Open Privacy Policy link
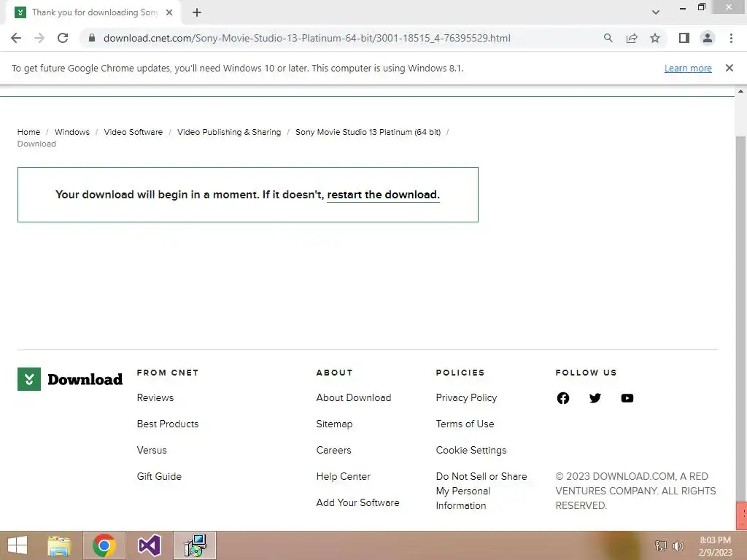Screen dimensions: 747x560 466,397
